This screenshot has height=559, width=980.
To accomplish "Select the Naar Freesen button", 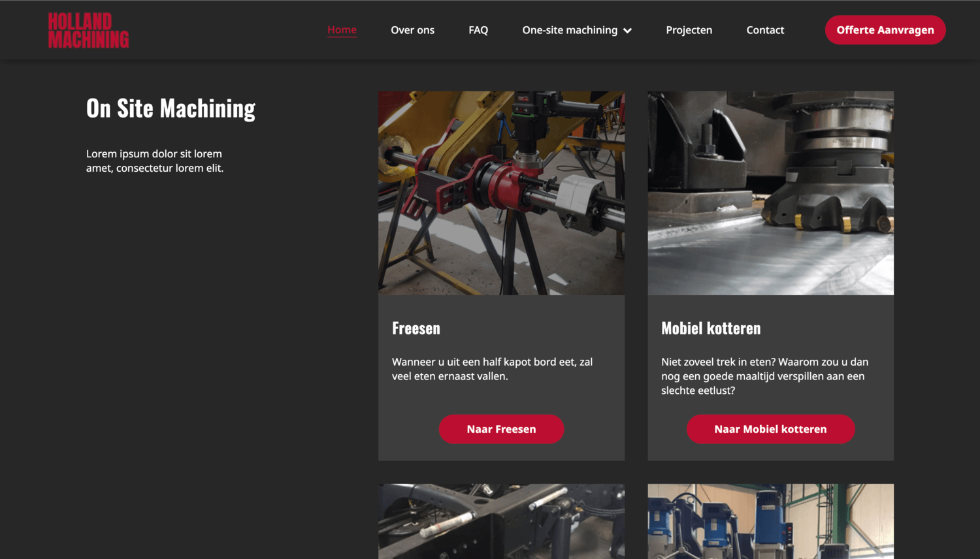I will (x=501, y=429).
